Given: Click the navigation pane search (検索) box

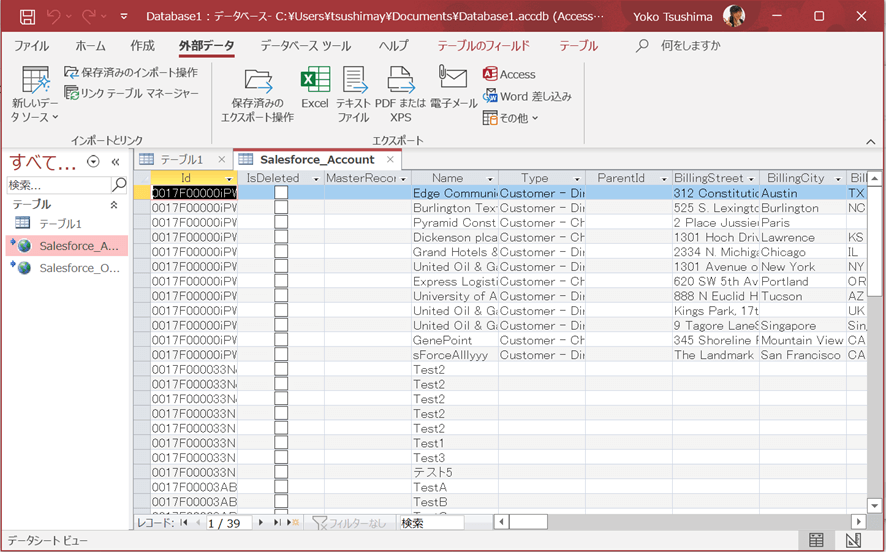Looking at the screenshot, I should [58, 185].
